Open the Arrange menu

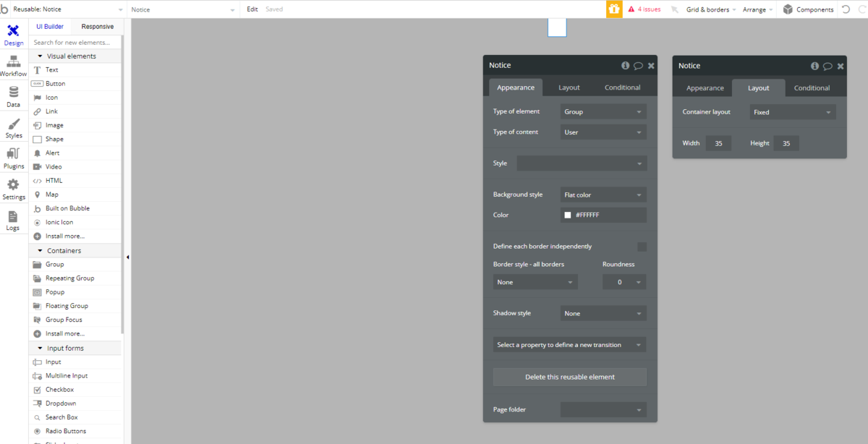757,9
